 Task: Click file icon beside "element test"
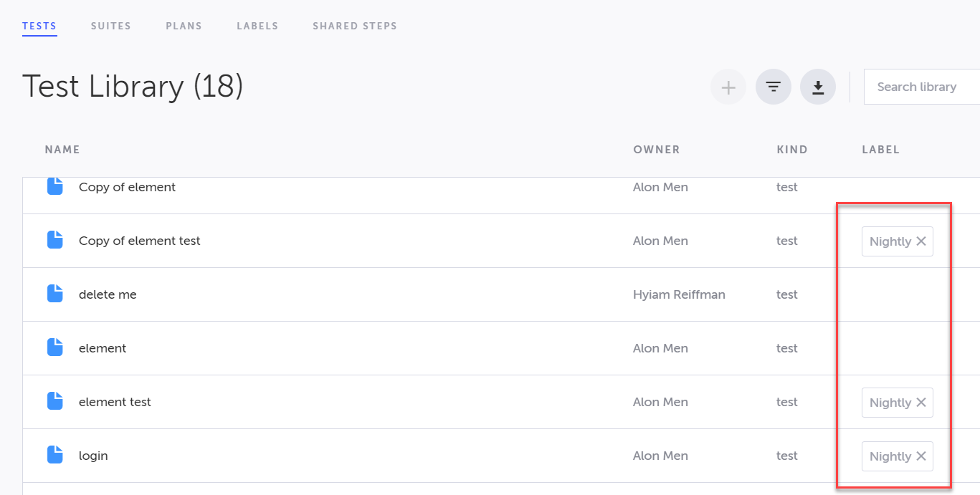(55, 401)
